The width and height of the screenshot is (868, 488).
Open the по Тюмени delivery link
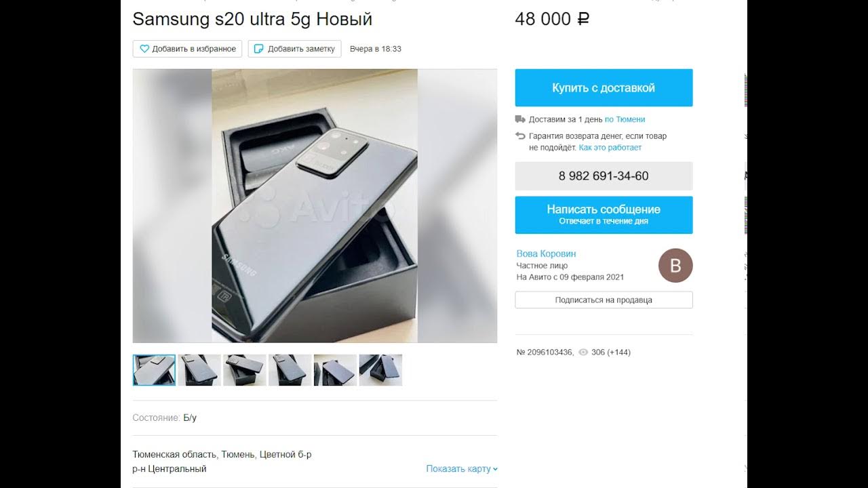[x=625, y=119]
